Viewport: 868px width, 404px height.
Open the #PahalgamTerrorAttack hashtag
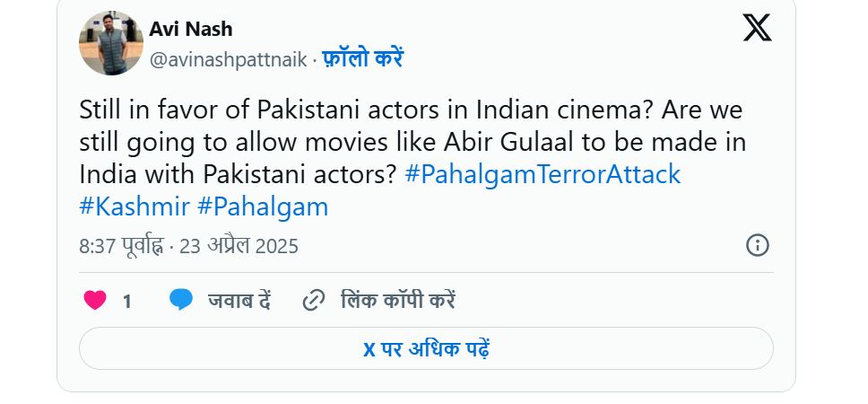(542, 174)
